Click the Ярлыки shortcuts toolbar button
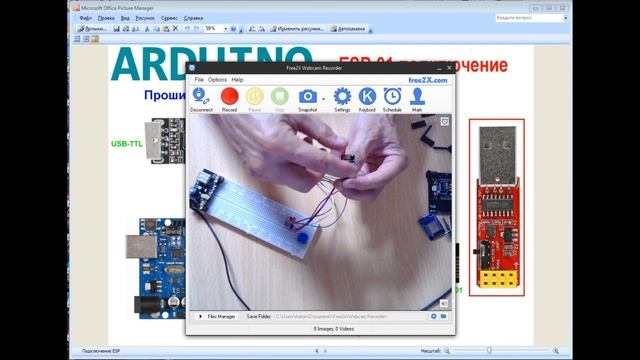This screenshot has width=640, height=360. pyautogui.click(x=93, y=29)
